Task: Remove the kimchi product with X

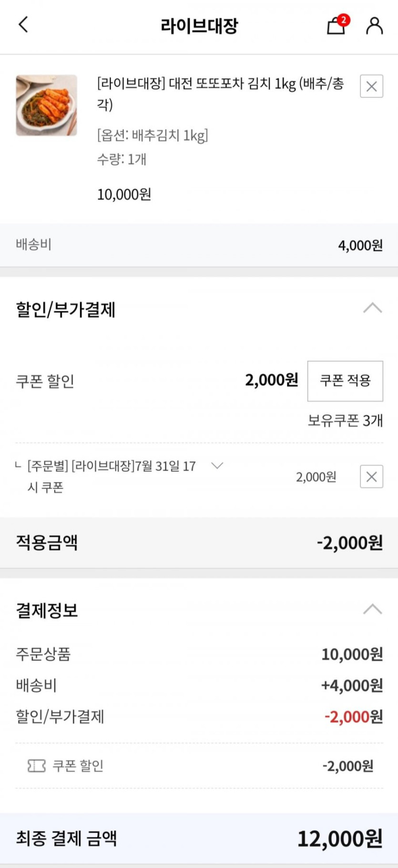Action: 371,86
